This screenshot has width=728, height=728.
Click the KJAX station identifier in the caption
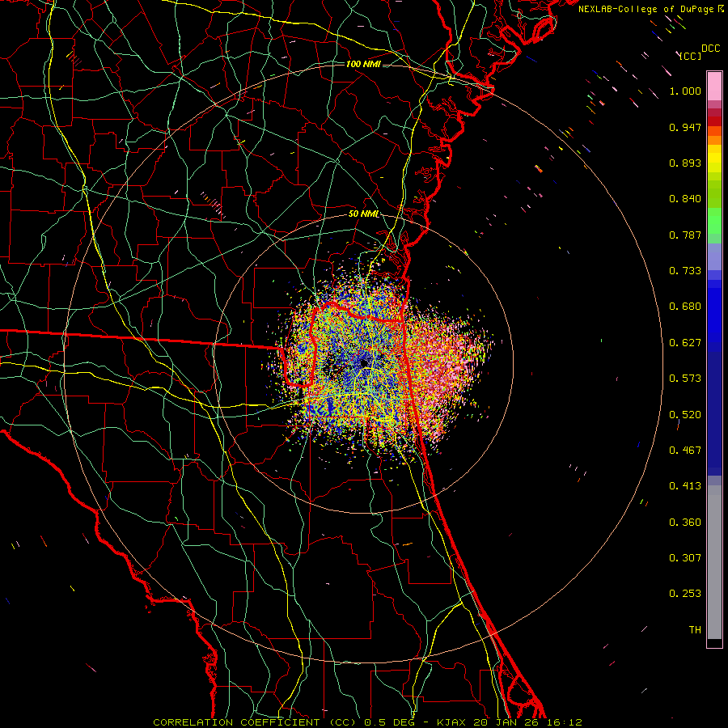click(x=453, y=722)
